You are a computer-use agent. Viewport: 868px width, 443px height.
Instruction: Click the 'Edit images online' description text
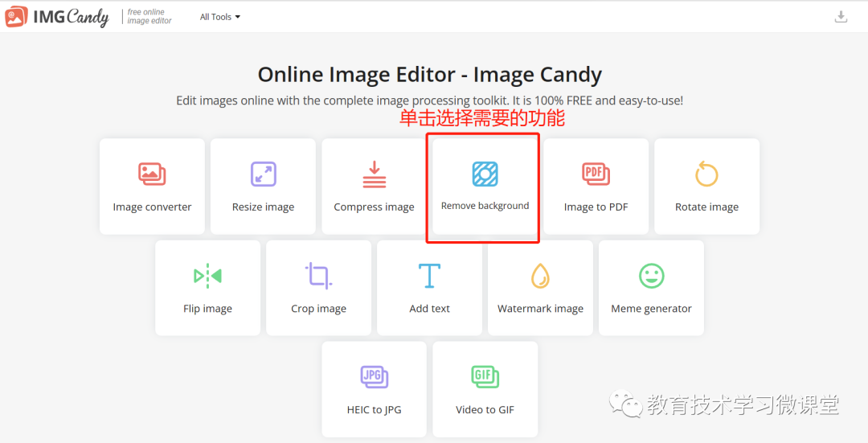point(429,100)
